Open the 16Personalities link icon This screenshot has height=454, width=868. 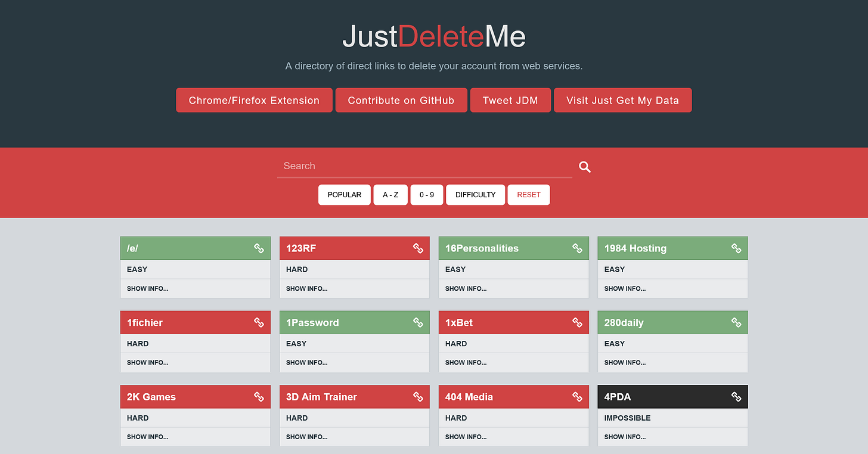pos(577,248)
